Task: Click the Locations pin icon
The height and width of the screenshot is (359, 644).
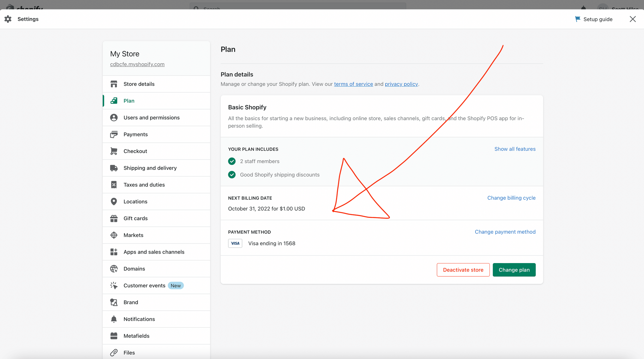Action: pyautogui.click(x=114, y=201)
